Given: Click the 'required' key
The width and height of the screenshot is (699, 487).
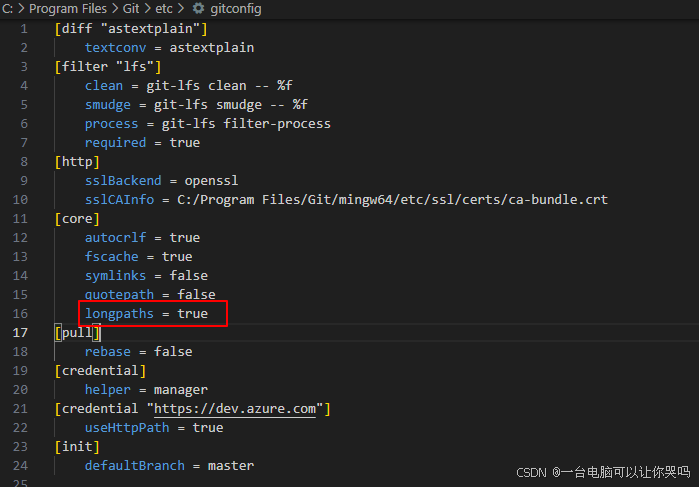Looking at the screenshot, I should pos(115,143).
